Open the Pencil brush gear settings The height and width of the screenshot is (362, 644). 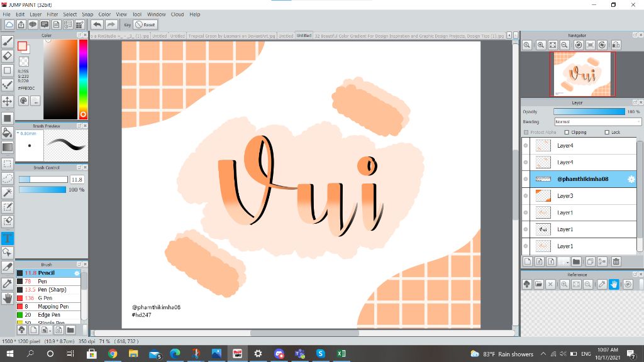77,273
